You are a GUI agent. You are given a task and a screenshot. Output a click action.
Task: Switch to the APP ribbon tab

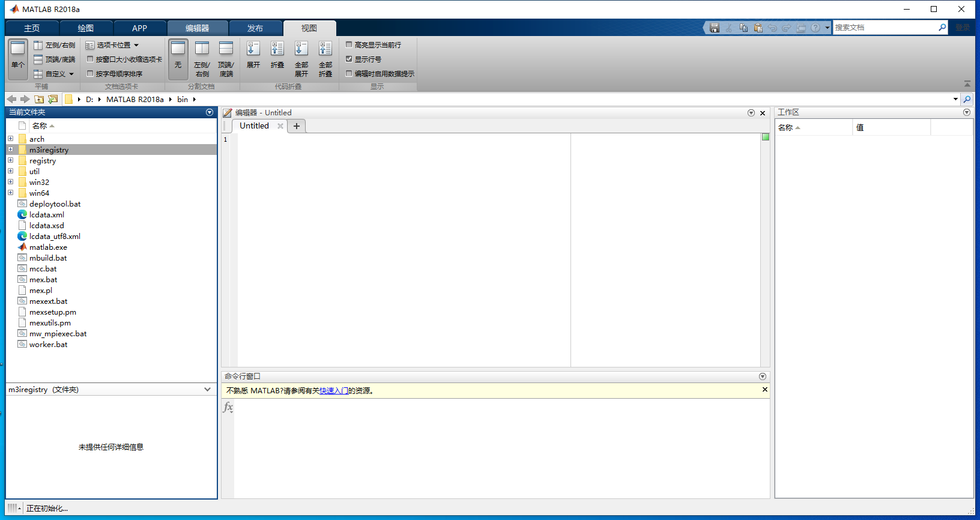click(139, 28)
